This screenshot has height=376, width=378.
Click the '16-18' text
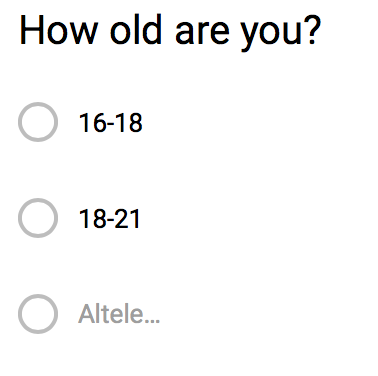click(x=111, y=123)
